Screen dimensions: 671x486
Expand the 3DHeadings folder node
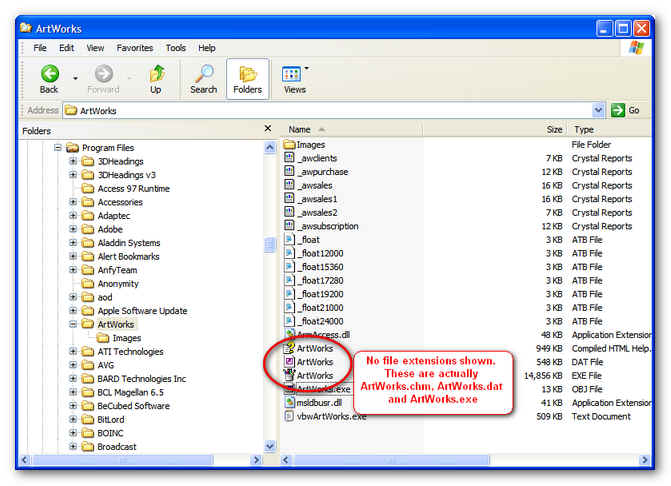pyautogui.click(x=73, y=161)
